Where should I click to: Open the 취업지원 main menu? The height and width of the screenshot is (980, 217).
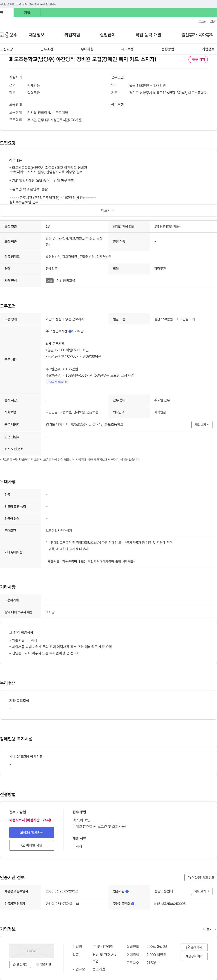click(72, 35)
